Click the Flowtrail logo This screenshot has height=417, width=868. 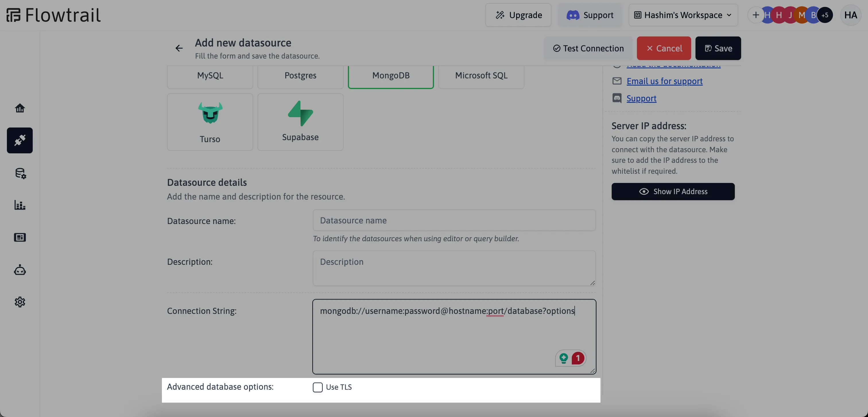(x=54, y=15)
